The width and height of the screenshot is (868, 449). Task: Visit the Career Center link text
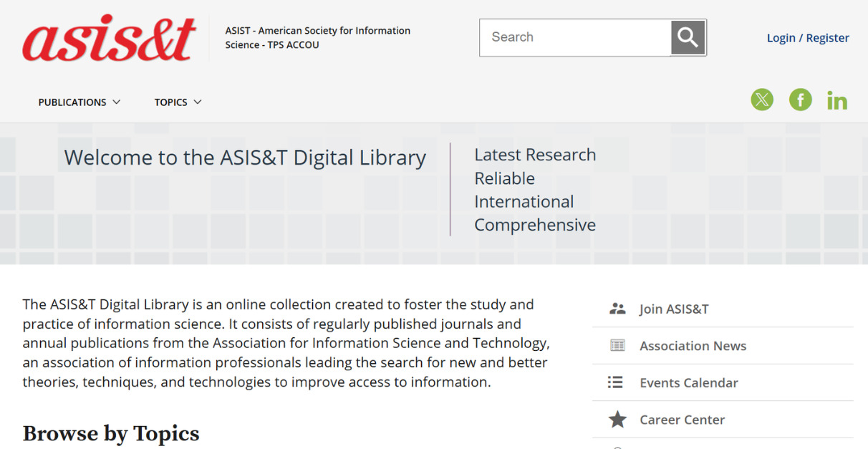pyautogui.click(x=682, y=420)
